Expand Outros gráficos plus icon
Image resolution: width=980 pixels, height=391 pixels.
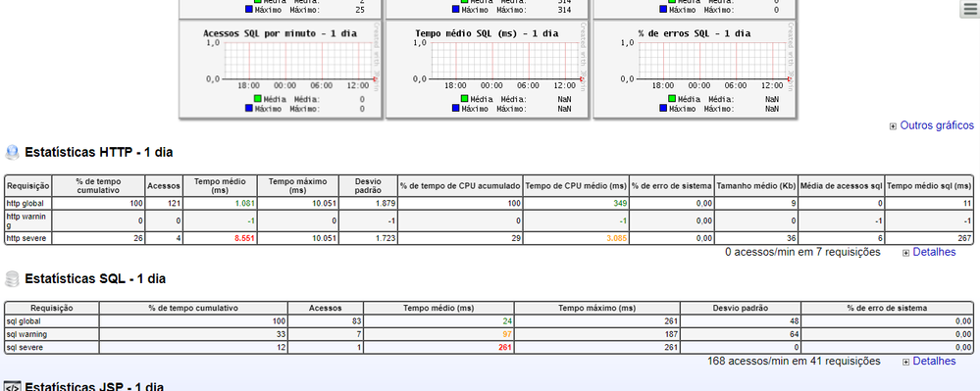pos(893,126)
